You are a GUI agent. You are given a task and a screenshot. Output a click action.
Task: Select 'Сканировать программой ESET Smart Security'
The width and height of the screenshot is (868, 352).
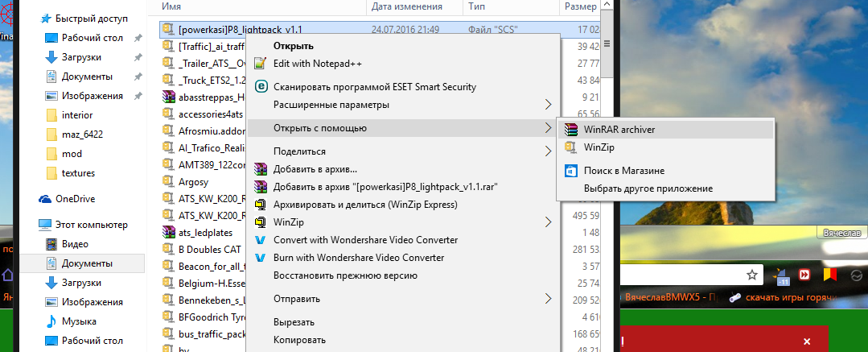click(x=375, y=87)
